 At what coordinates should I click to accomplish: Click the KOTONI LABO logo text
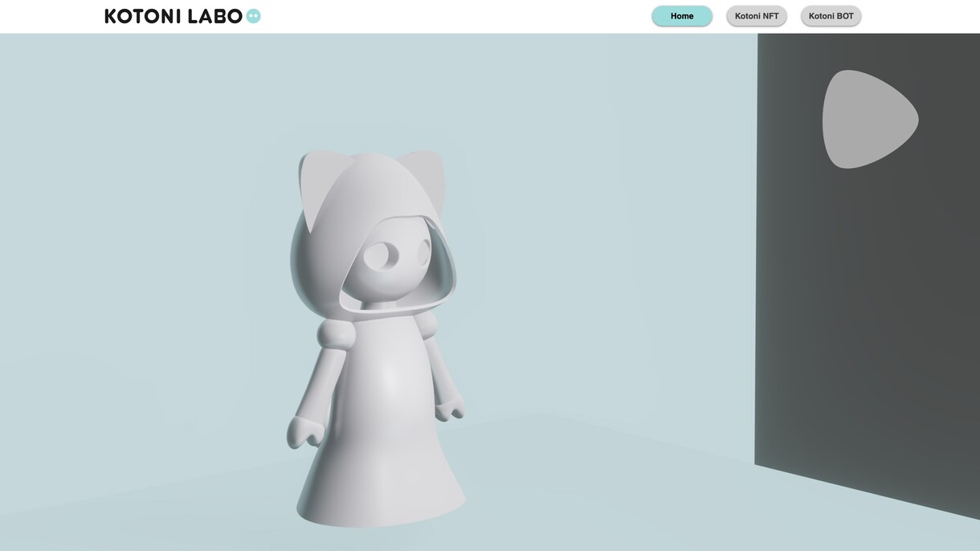[174, 16]
